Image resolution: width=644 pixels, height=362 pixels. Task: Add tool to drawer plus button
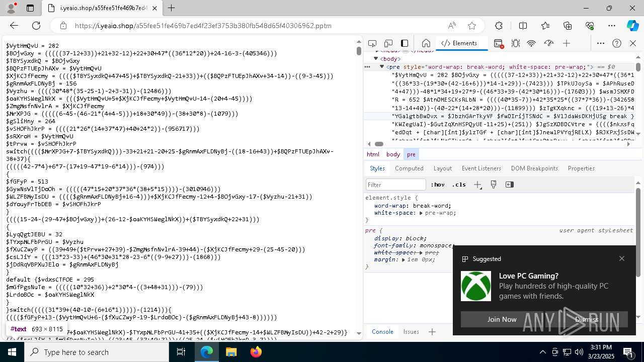click(432, 332)
